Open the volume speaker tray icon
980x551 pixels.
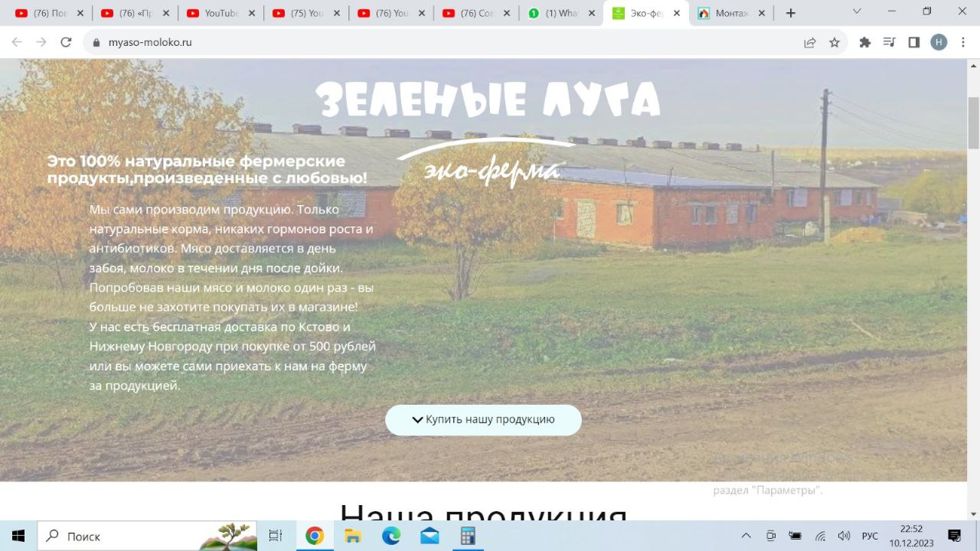click(844, 536)
